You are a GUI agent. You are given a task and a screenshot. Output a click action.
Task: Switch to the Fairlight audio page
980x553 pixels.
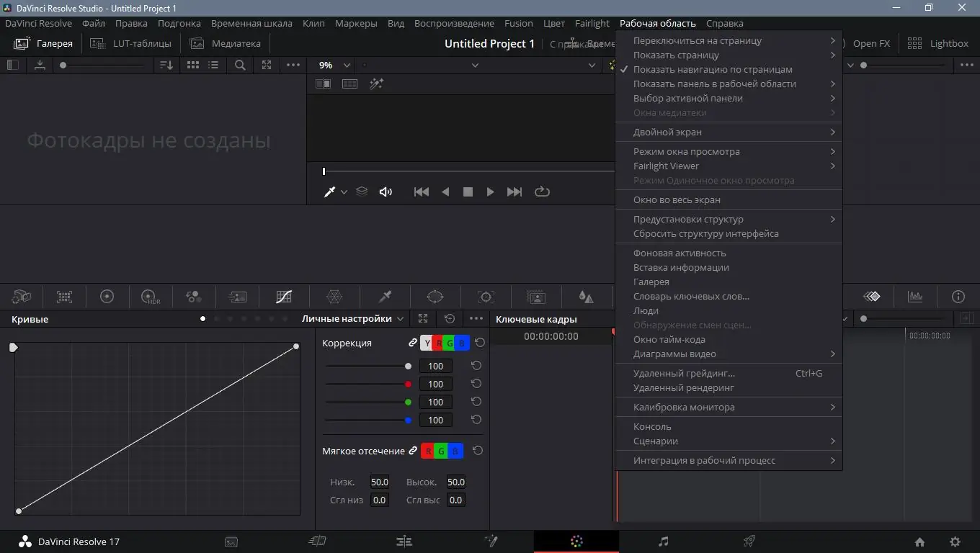[x=662, y=541]
